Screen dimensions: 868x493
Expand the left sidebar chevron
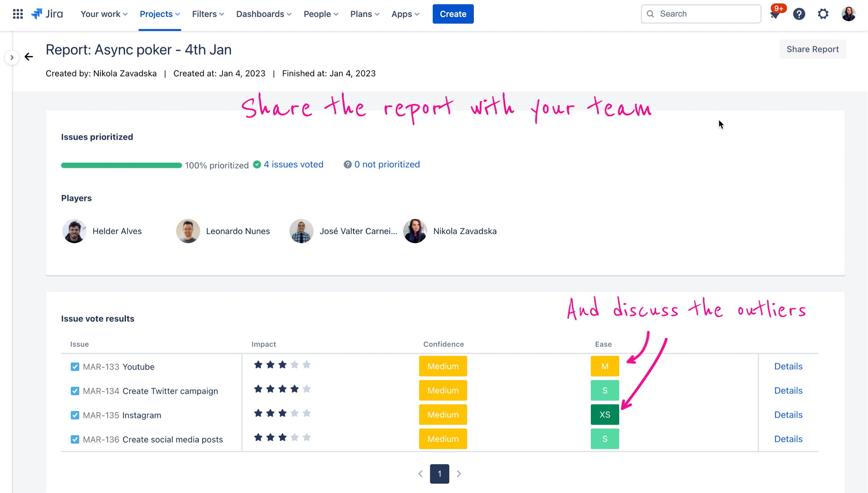coord(11,57)
